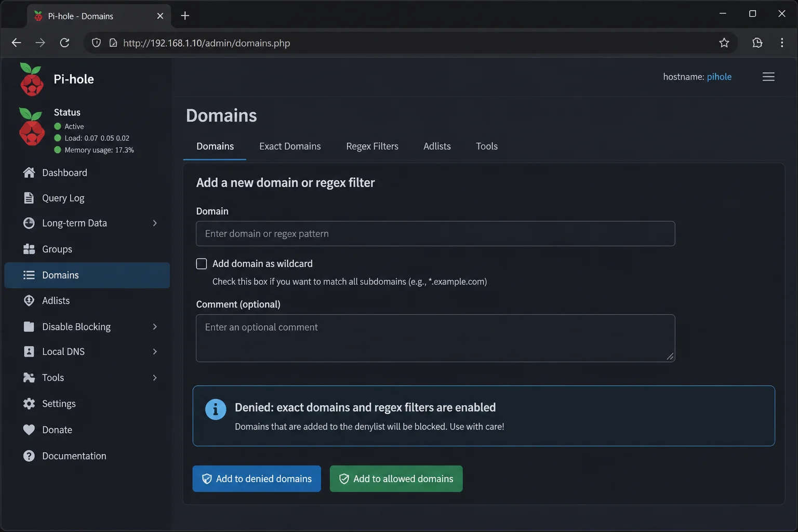Enable the Add domain as wildcard checkbox
798x532 pixels.
(202, 264)
